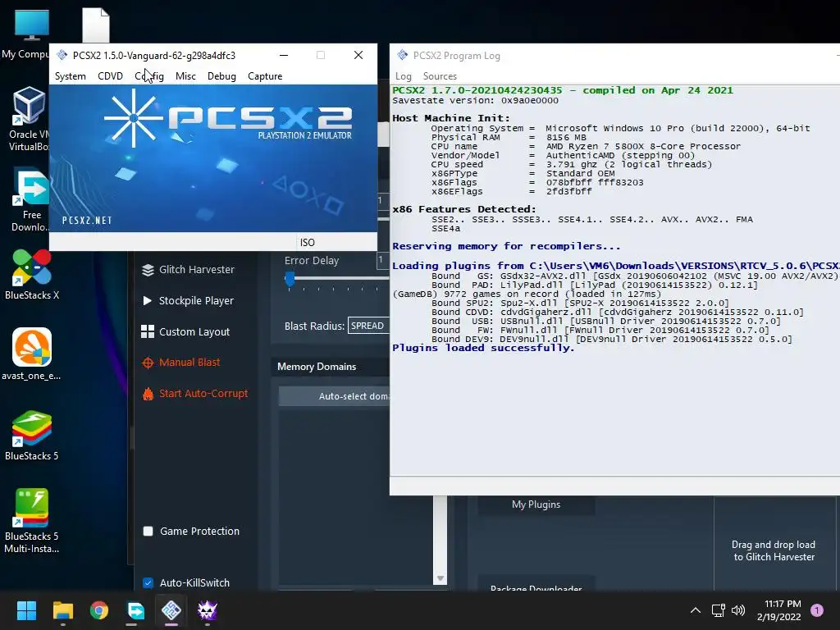
Task: Enable the Game Protection checkbox
Action: click(x=148, y=531)
